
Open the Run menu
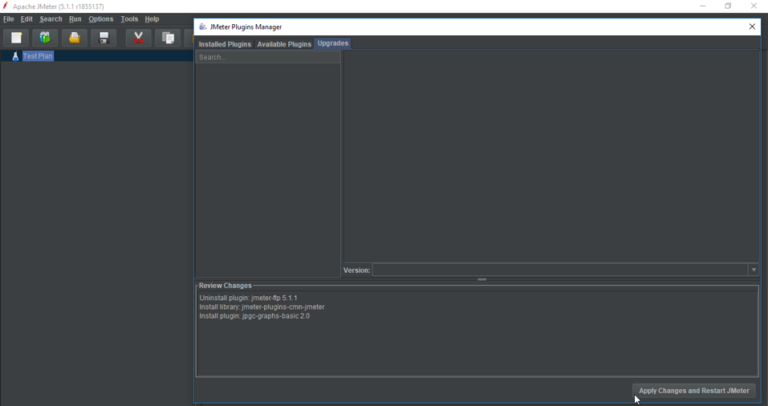75,19
